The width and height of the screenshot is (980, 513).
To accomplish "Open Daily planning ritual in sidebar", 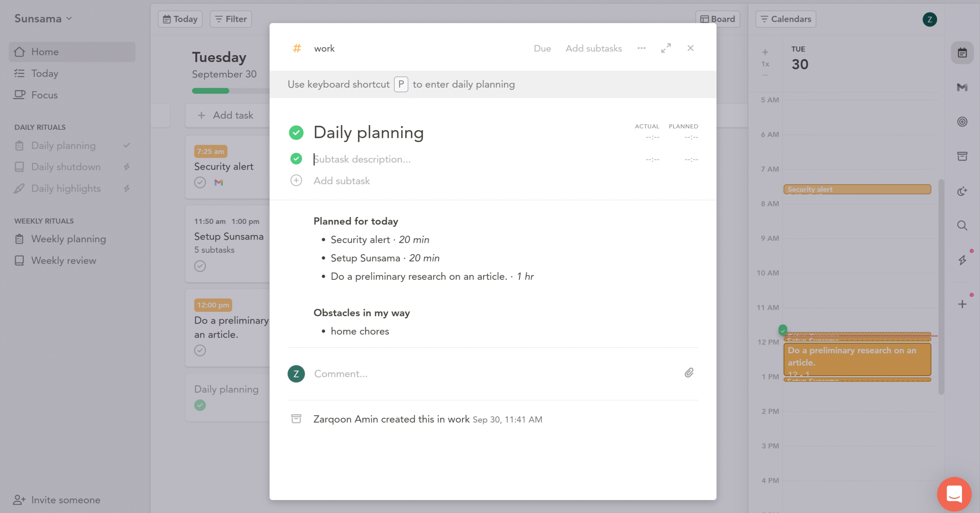I will coord(64,145).
